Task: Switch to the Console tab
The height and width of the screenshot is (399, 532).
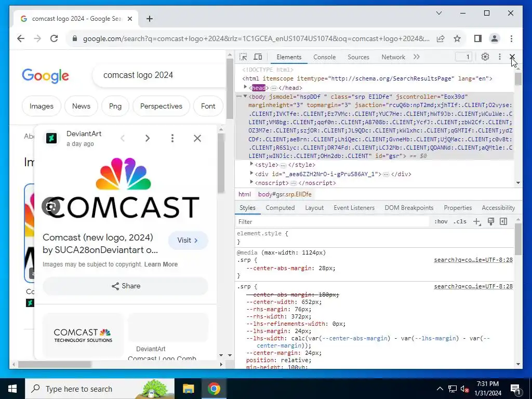Action: pos(324,57)
